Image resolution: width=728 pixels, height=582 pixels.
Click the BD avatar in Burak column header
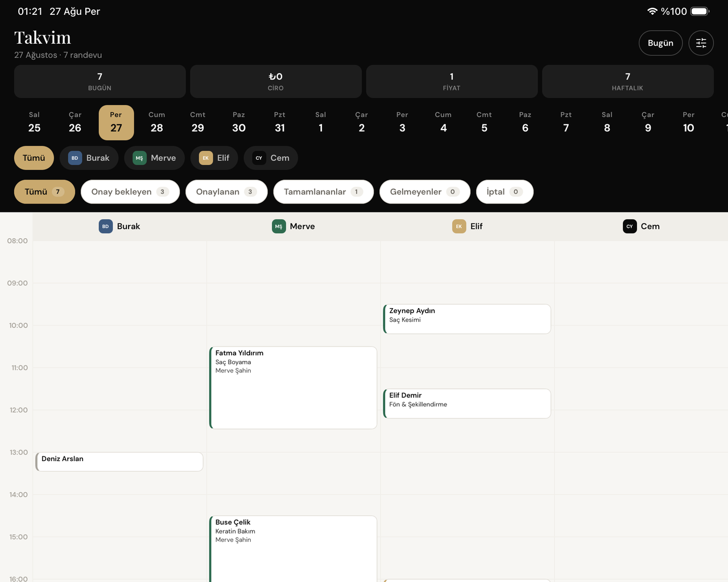point(106,226)
